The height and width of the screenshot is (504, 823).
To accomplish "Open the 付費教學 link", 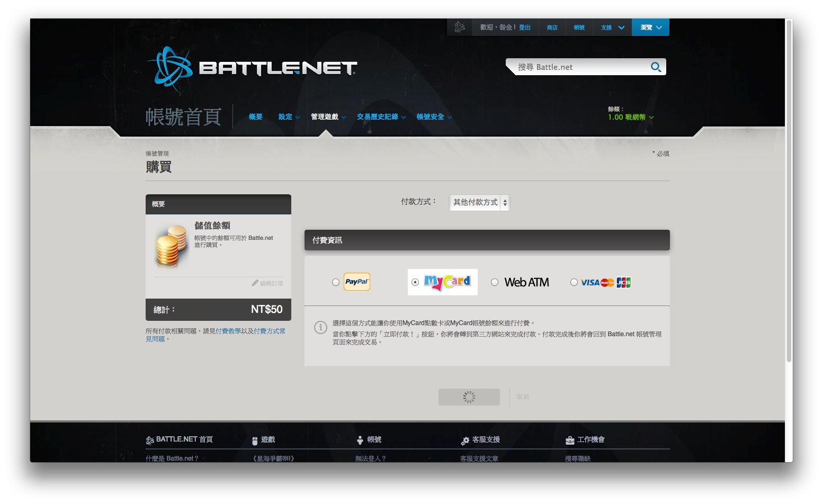I will pyautogui.click(x=228, y=331).
